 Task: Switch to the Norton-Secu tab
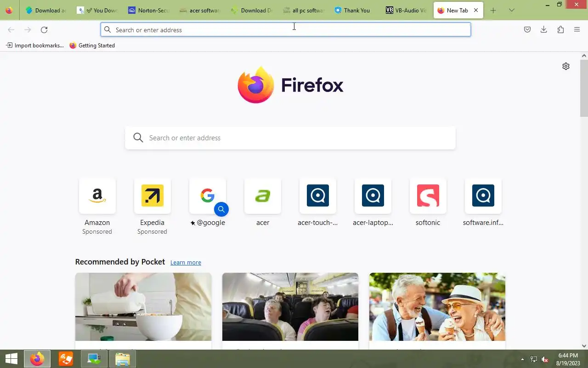click(x=148, y=10)
